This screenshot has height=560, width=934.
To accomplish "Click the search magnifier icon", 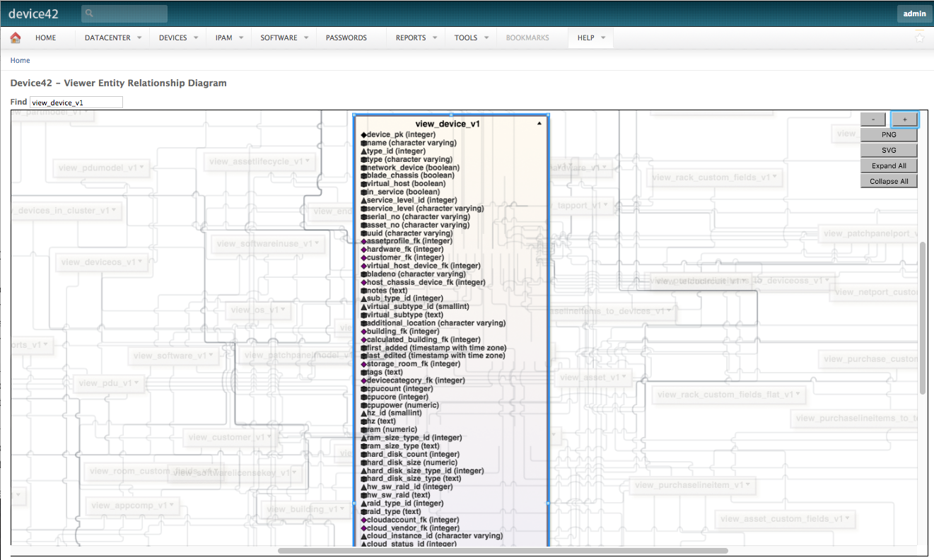I will coord(88,13).
